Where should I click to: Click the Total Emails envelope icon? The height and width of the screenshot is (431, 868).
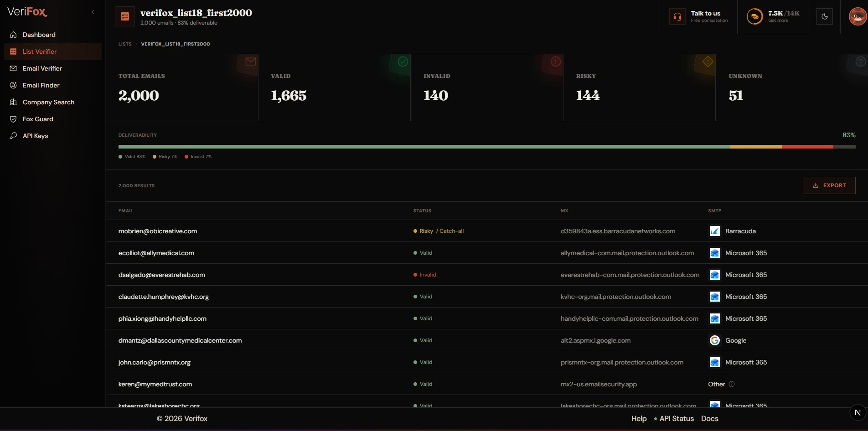pos(250,62)
